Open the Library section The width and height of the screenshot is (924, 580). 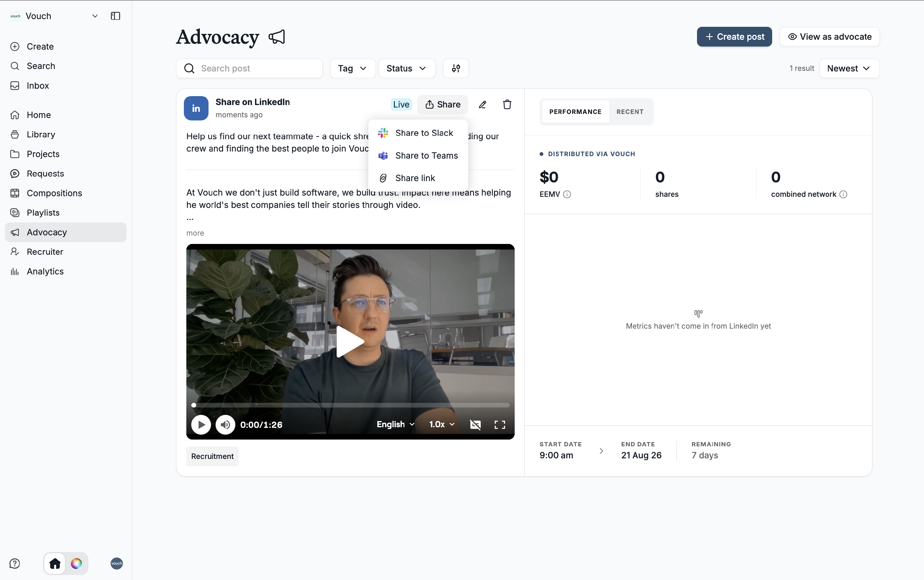(x=66, y=134)
